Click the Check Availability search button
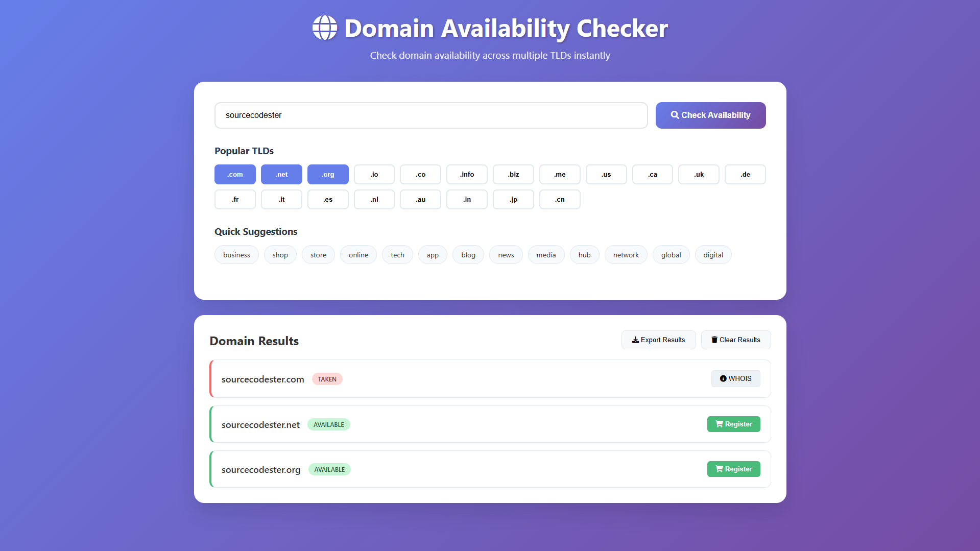Screen dimensions: 980x551 tap(710, 115)
